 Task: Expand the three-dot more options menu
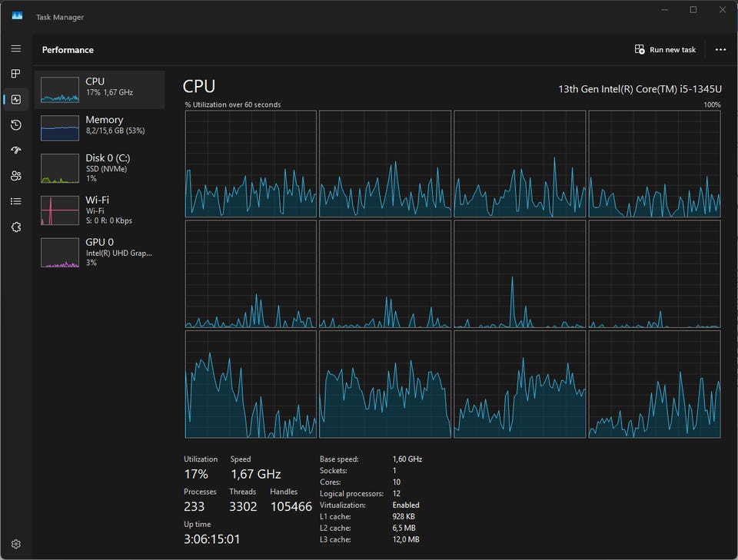pyautogui.click(x=720, y=50)
